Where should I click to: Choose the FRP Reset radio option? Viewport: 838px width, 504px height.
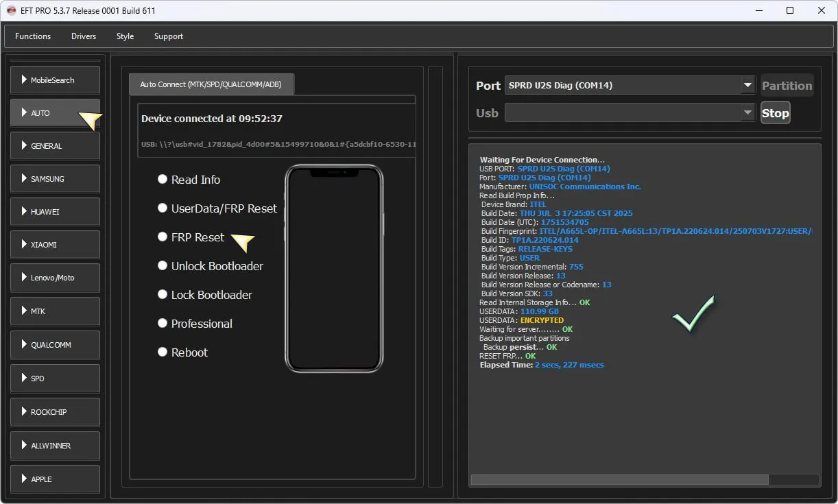pyautogui.click(x=163, y=237)
